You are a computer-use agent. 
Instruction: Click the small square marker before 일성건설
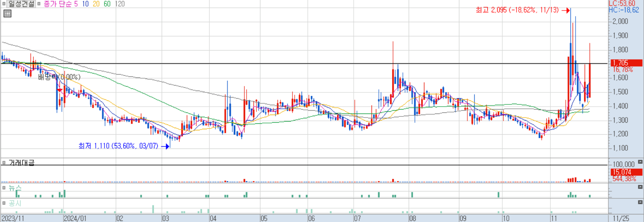coord(4,4)
